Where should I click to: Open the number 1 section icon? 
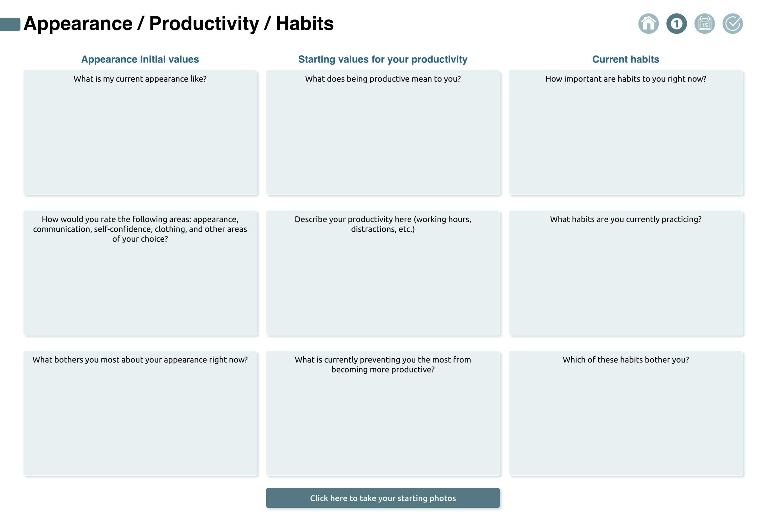pyautogui.click(x=676, y=24)
